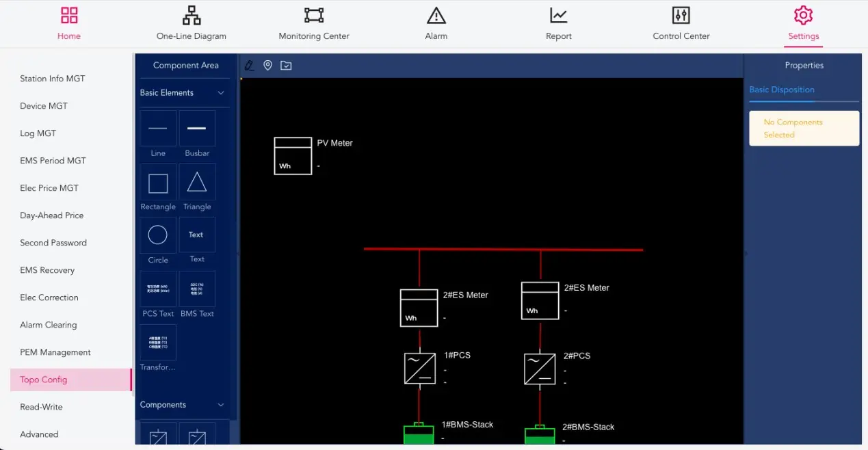Click the 2#PCS label text
Viewport: 868px width, 450px height.
point(577,356)
